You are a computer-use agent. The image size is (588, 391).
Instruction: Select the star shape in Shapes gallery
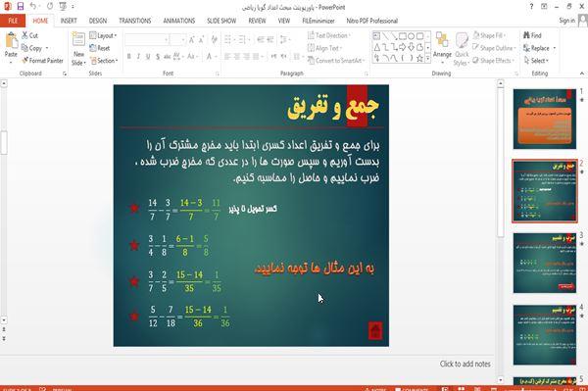click(419, 58)
